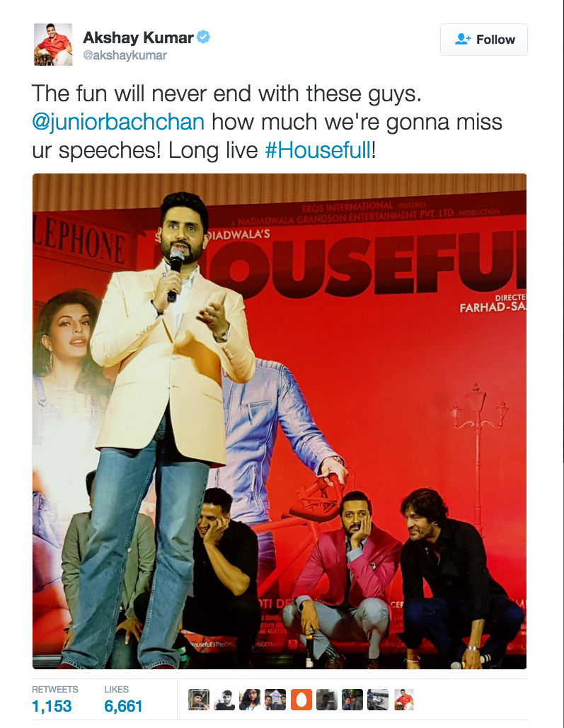Open the #Housefull hashtag link
Image resolution: width=564 pixels, height=728 pixels.
[x=318, y=150]
